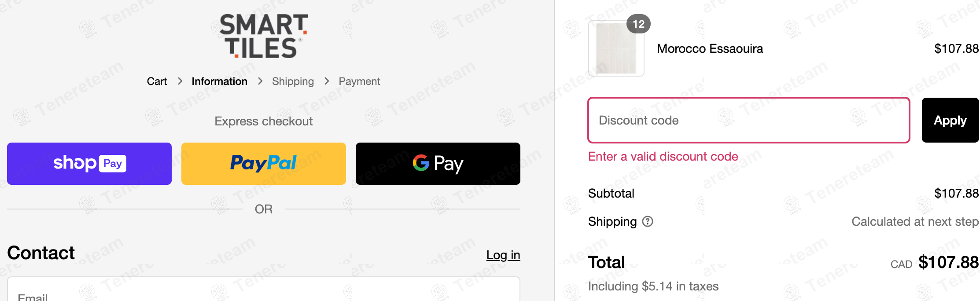Click the Morocco Essaouira product thumbnail
Viewport: 980px width, 301px height.
[616, 49]
